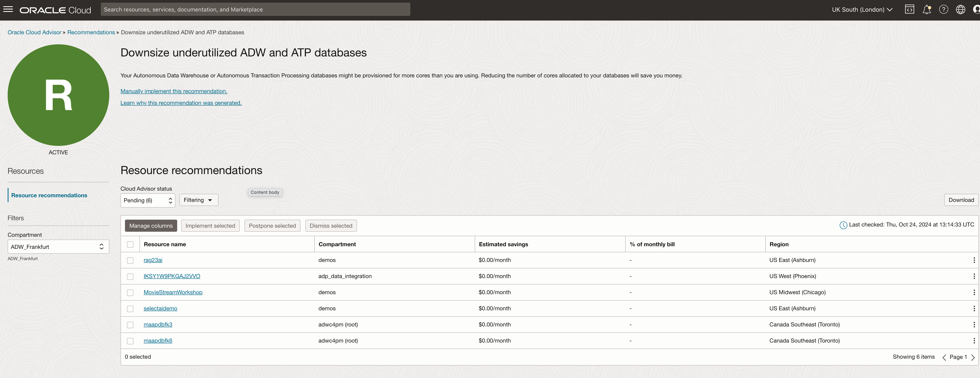Open the hamburger navigation menu
Screen dimensions: 980x378
pos(8,9)
